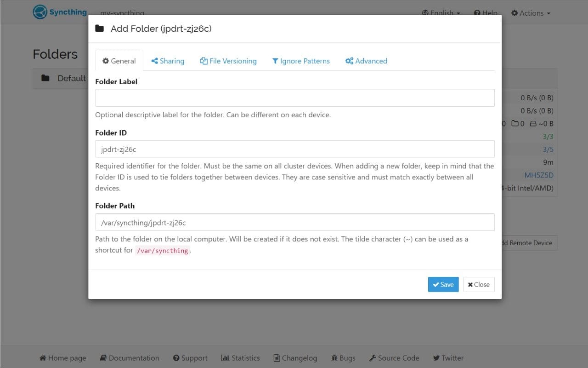Open the MH5Z5D version link
Image resolution: width=588 pixels, height=368 pixels.
click(540, 175)
